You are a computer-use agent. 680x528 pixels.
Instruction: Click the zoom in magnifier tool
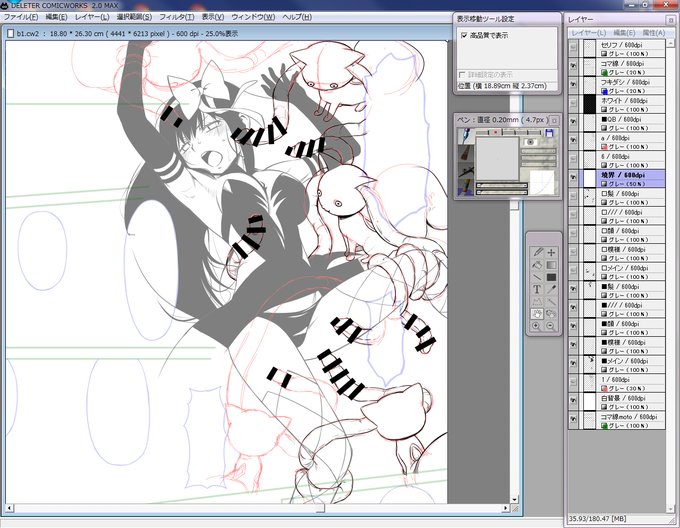tap(537, 326)
